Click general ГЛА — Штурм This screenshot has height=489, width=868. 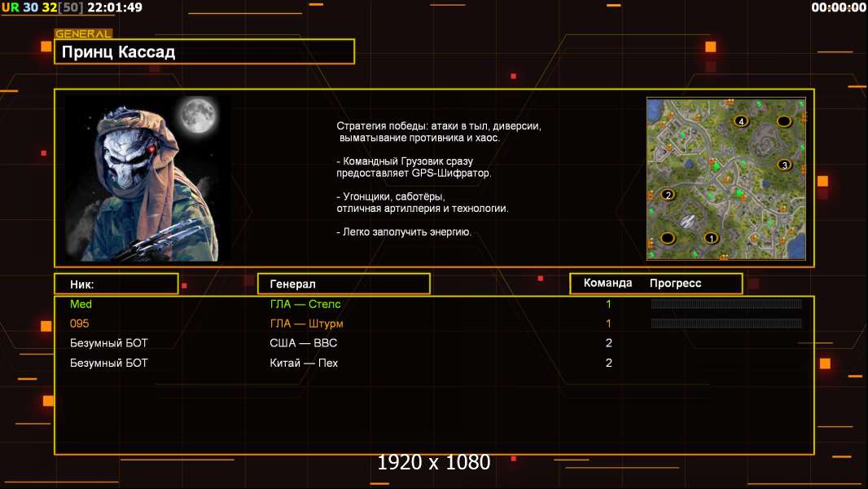click(x=306, y=324)
